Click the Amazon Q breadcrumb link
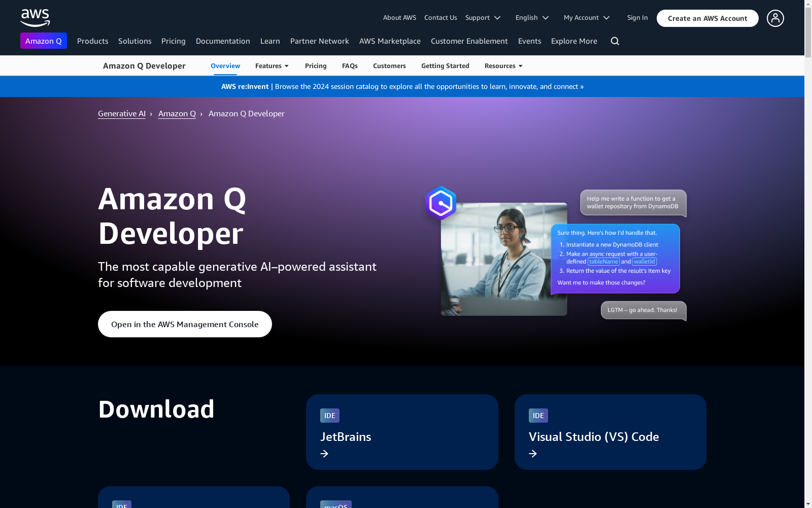Image resolution: width=812 pixels, height=508 pixels. coord(177,114)
